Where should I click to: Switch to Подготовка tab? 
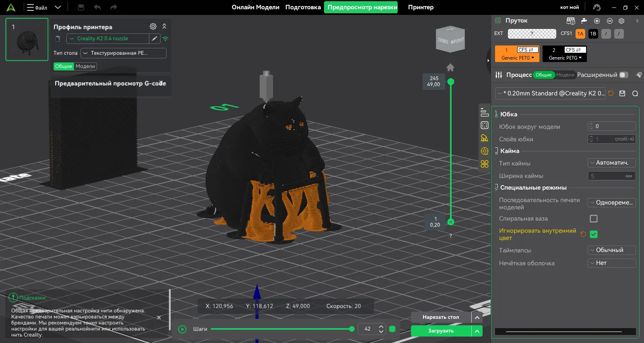click(303, 7)
